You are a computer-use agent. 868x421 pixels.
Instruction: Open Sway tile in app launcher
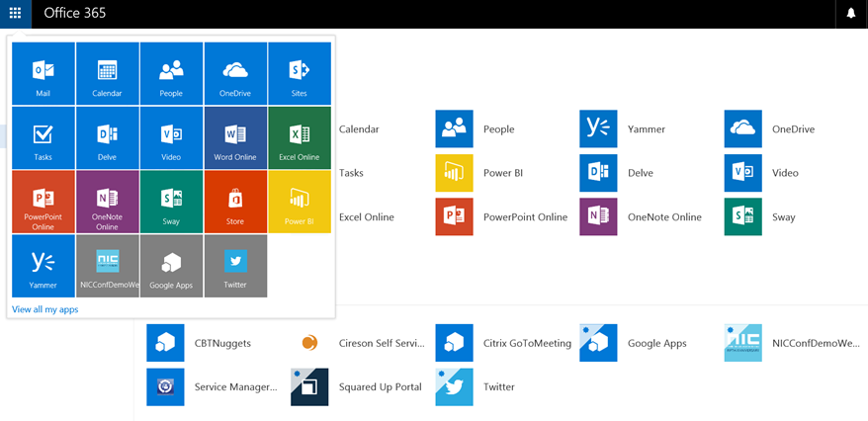171,202
